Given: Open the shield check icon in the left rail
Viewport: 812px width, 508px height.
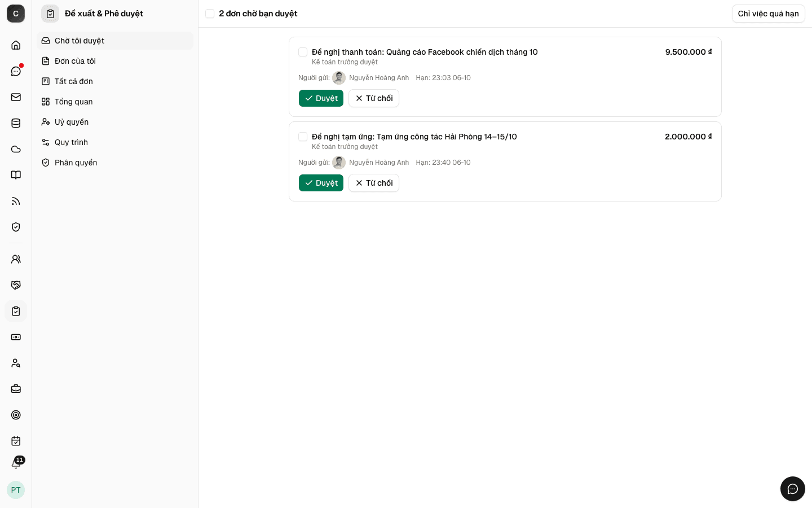Looking at the screenshot, I should click(x=16, y=227).
